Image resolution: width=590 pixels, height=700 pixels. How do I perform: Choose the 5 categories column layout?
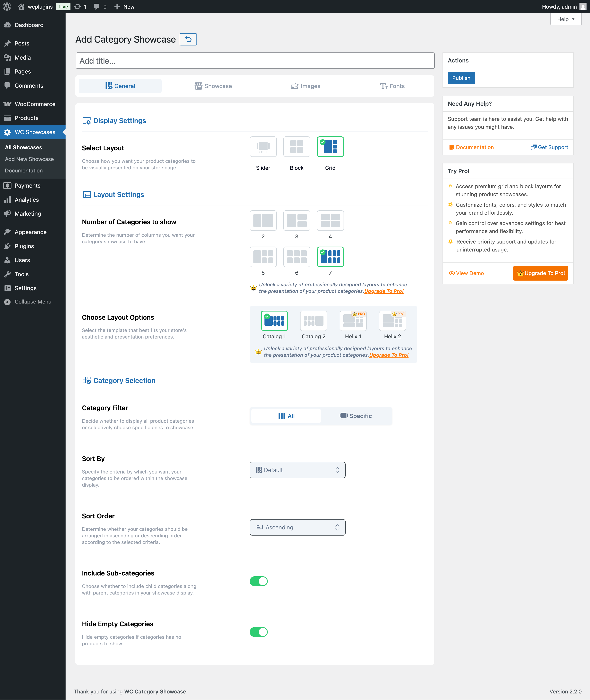click(x=263, y=257)
